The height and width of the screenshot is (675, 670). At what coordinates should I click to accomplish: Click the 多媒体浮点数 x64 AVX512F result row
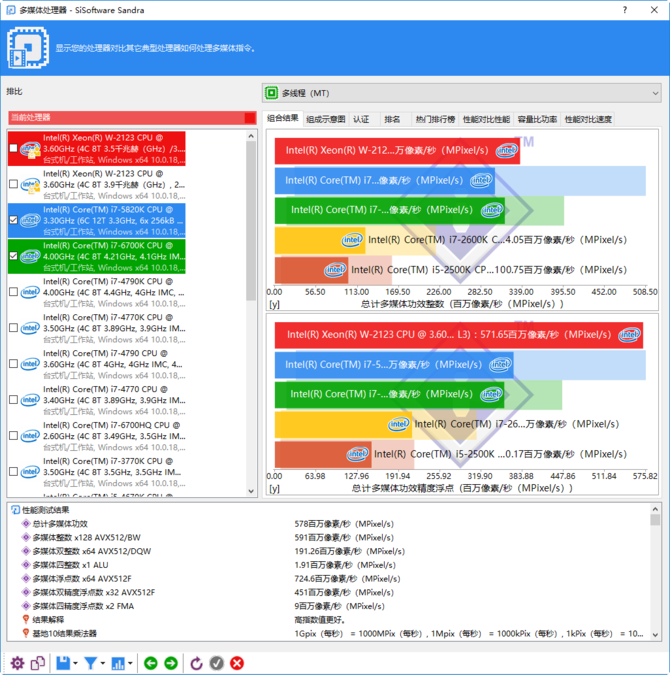[x=329, y=579]
